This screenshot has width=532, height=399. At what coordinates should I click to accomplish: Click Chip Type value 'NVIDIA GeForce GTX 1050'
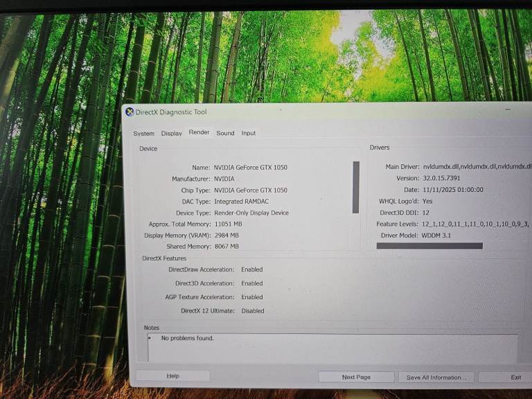pos(250,190)
